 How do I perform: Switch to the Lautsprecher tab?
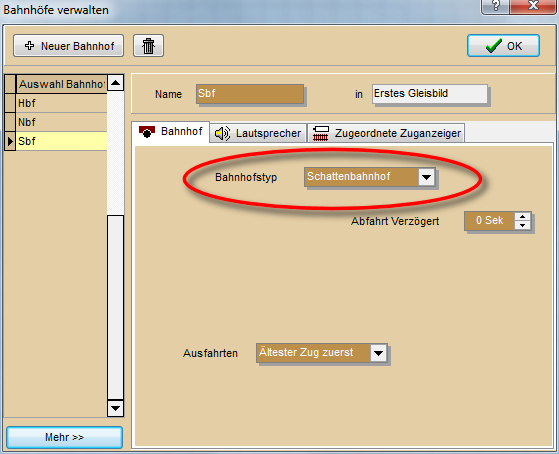[258, 133]
